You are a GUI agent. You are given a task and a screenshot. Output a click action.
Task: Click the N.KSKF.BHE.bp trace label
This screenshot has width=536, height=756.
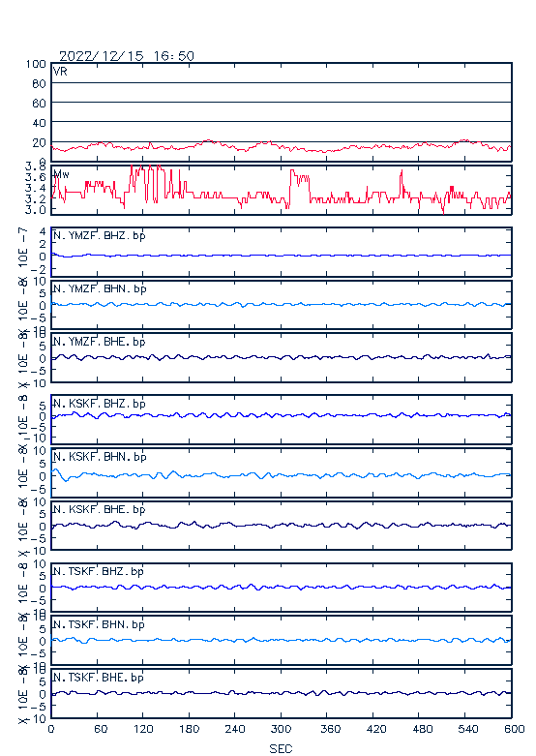[100, 509]
